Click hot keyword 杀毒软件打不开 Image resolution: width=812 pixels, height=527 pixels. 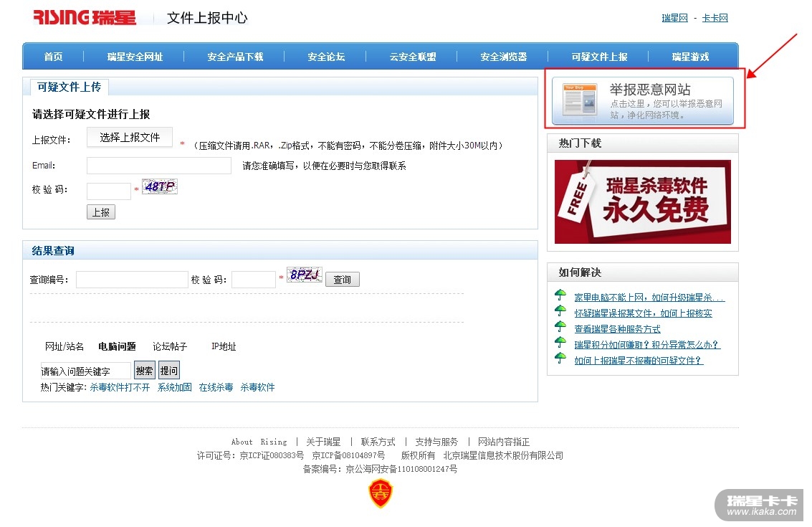click(120, 387)
